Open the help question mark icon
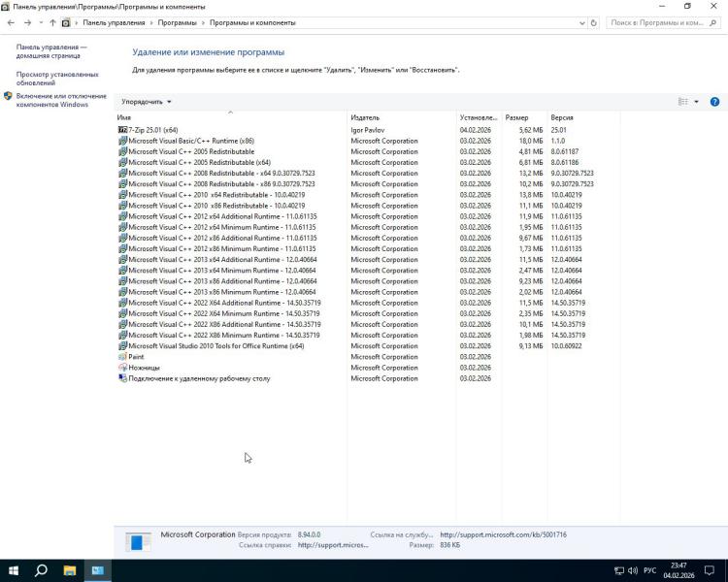Image resolution: width=728 pixels, height=582 pixels. click(714, 102)
